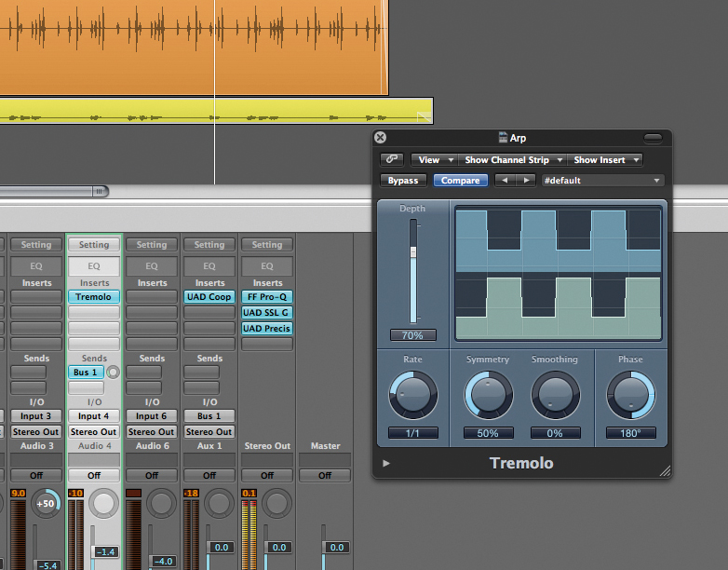728x570 pixels.
Task: Click the Audio 4 volume fader at -1.4
Action: pos(105,552)
